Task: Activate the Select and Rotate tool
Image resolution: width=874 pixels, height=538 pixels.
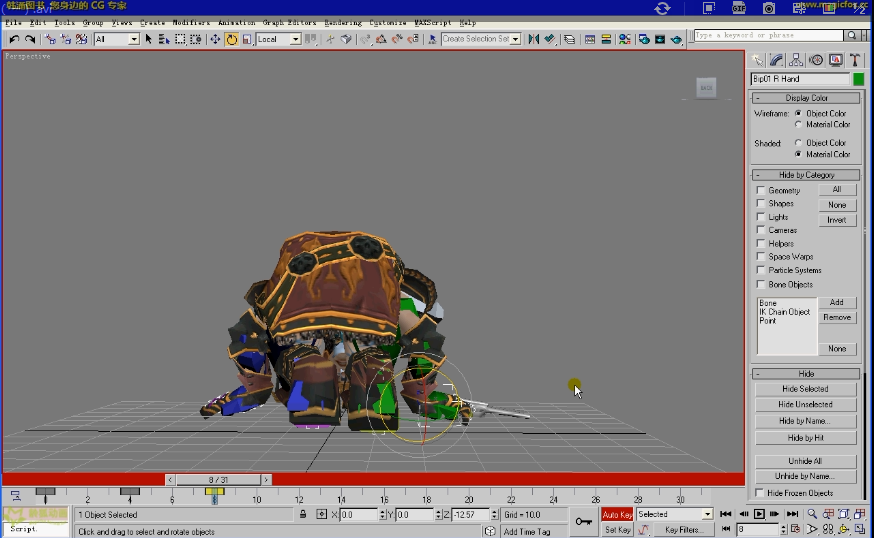Action: point(231,39)
